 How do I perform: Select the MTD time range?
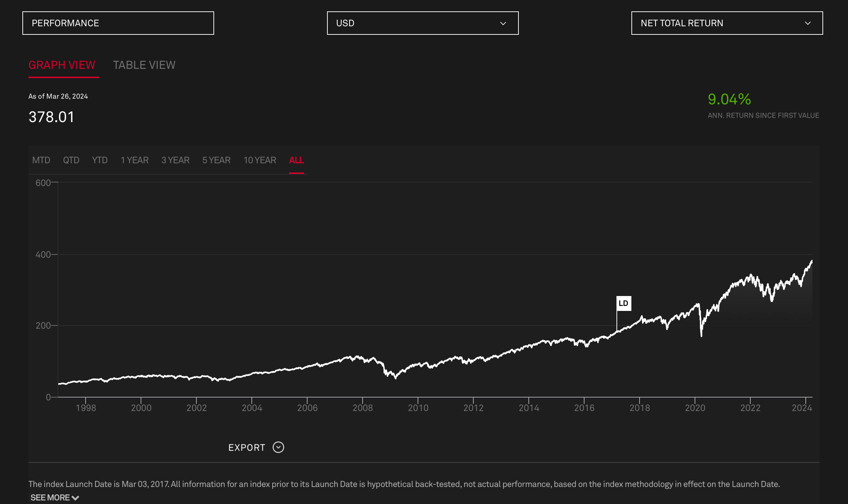tap(41, 160)
